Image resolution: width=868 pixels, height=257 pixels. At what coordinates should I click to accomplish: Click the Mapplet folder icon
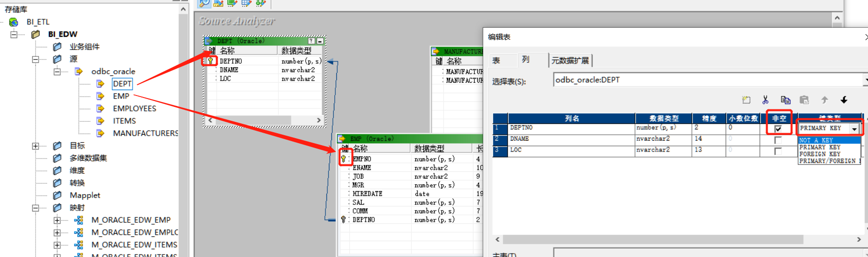pyautogui.click(x=57, y=195)
